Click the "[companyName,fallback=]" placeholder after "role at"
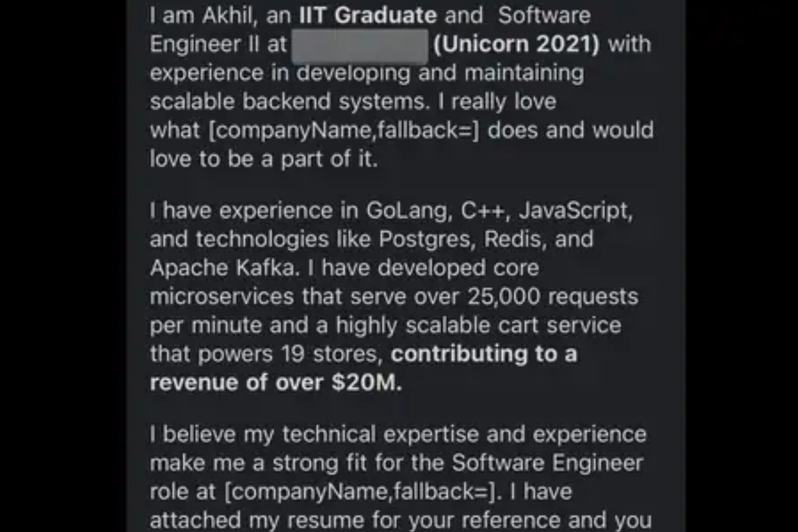This screenshot has width=798, height=532. point(360,492)
